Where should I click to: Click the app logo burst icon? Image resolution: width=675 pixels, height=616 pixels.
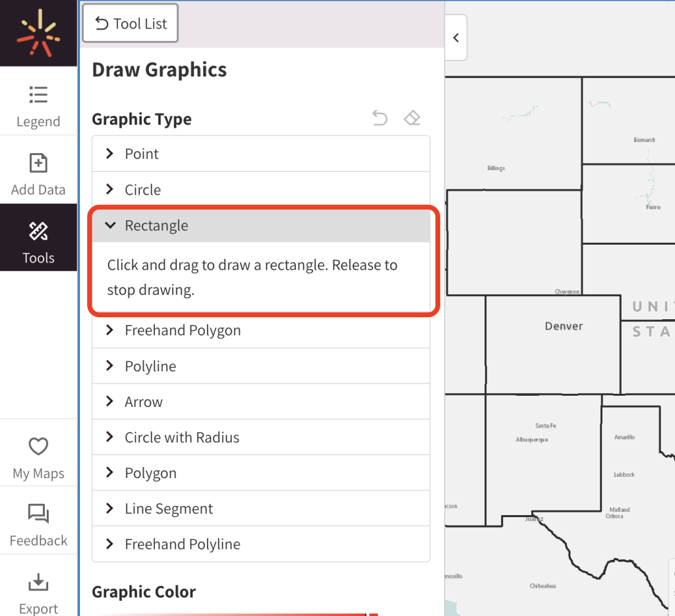[x=38, y=33]
